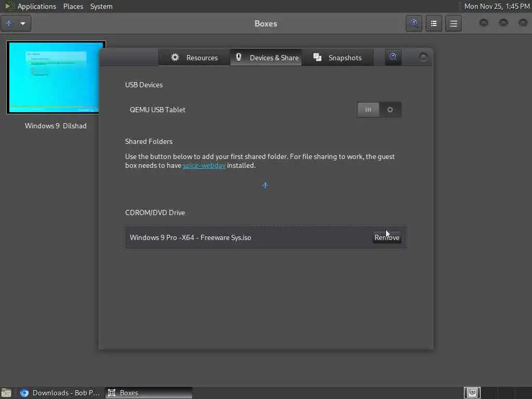This screenshot has height=399, width=532.
Task: Open search in the Boxes header bar
Action: click(x=414, y=23)
